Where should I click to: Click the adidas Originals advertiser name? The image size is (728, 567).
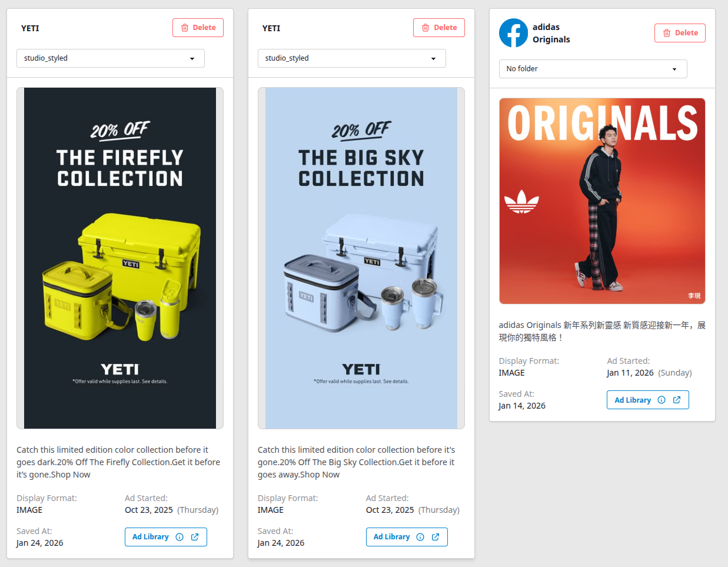pyautogui.click(x=551, y=33)
